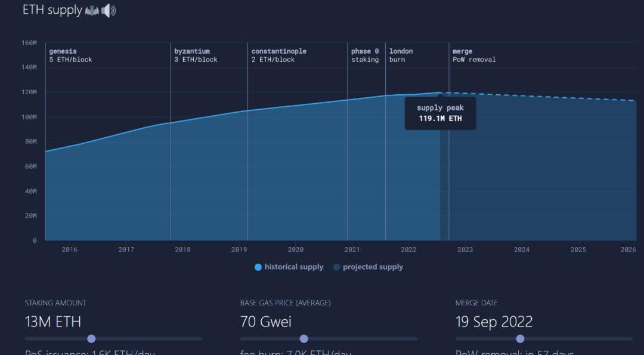Click the base gas price slider handle

pos(304,339)
